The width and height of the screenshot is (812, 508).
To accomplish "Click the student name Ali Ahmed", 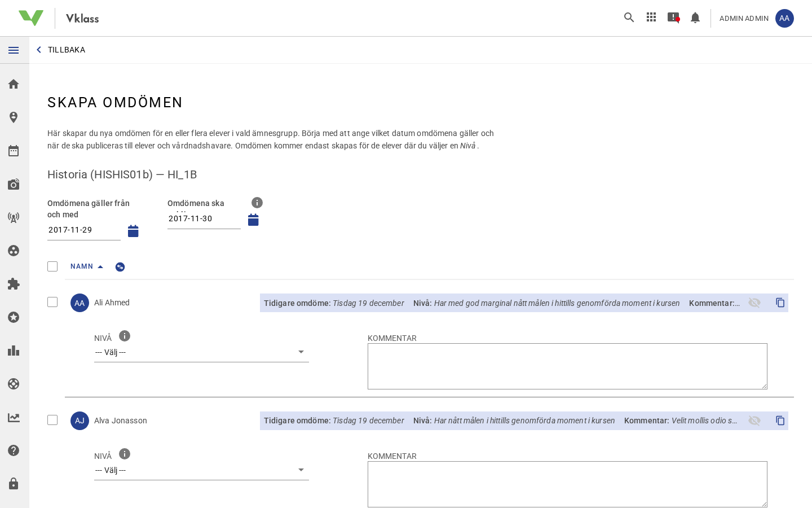I will 112,303.
